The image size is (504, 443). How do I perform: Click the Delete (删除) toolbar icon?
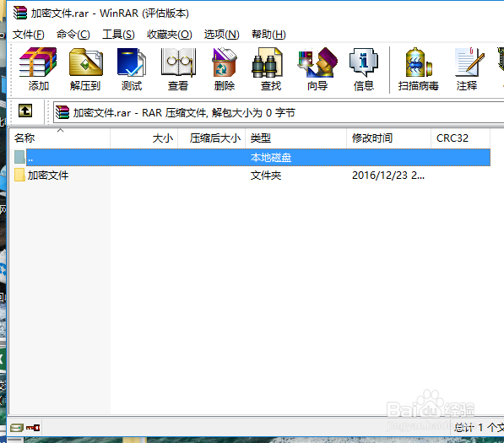[x=225, y=68]
